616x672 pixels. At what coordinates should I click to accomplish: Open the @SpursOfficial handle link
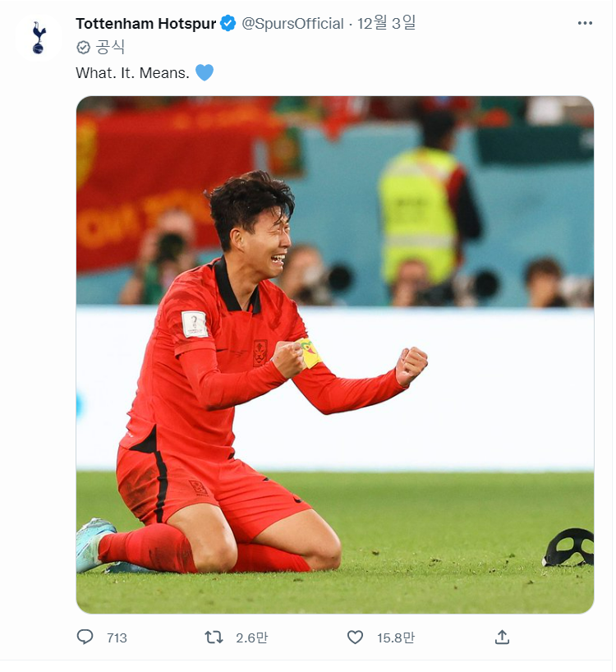[292, 24]
